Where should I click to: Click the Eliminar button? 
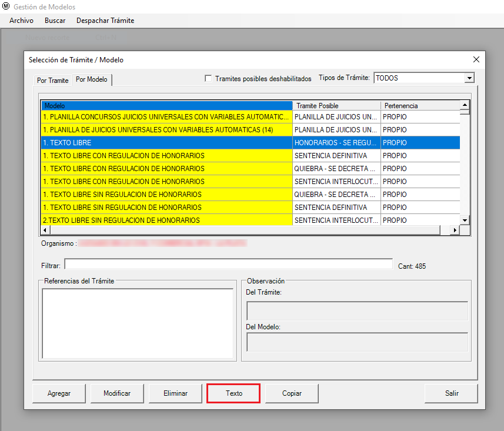pyautogui.click(x=175, y=393)
